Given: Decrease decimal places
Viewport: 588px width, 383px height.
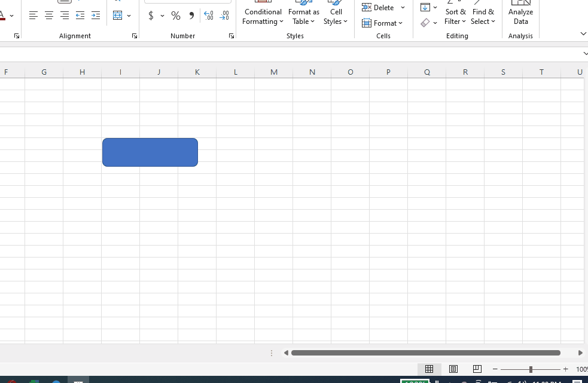Looking at the screenshot, I should [224, 16].
